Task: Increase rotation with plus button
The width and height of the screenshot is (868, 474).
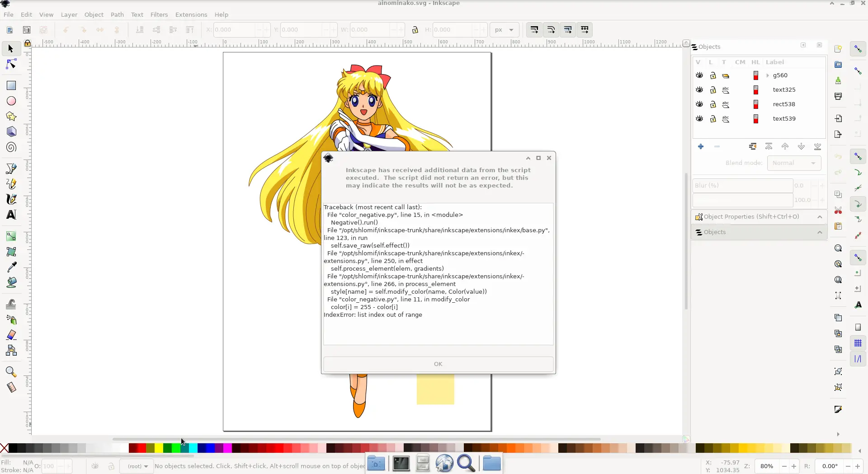Action: click(858, 466)
